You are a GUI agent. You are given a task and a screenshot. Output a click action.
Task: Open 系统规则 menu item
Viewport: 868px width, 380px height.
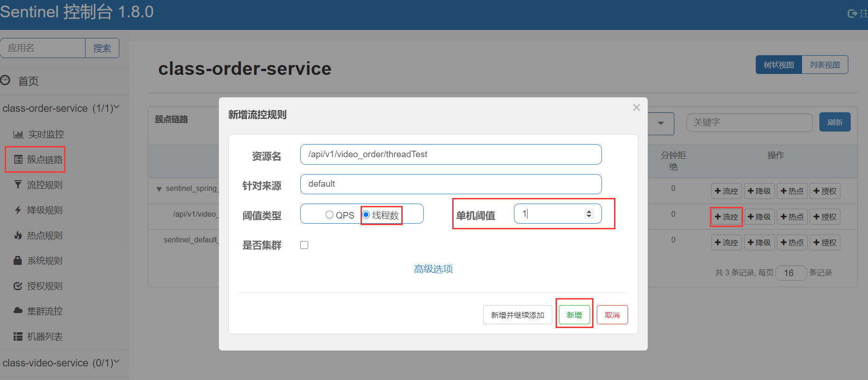[45, 261]
